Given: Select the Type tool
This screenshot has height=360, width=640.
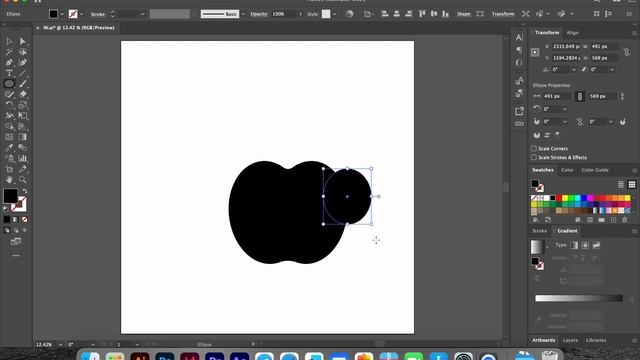Looking at the screenshot, I should coord(9,73).
